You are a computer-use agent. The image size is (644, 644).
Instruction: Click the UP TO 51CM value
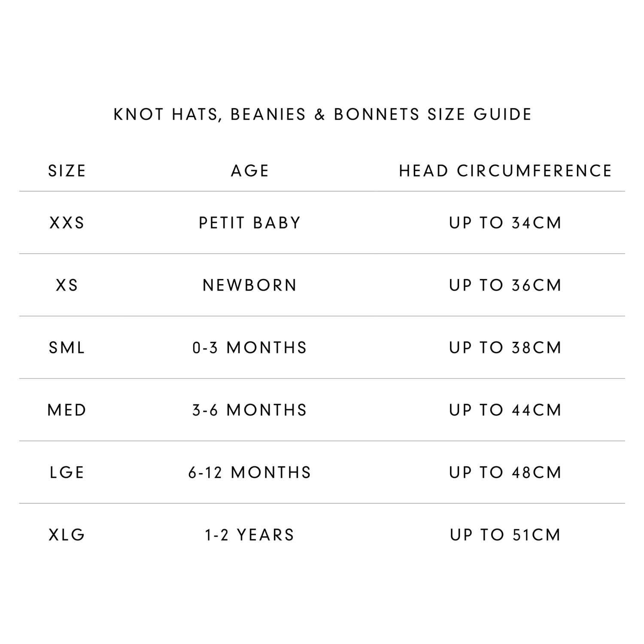coord(505,535)
